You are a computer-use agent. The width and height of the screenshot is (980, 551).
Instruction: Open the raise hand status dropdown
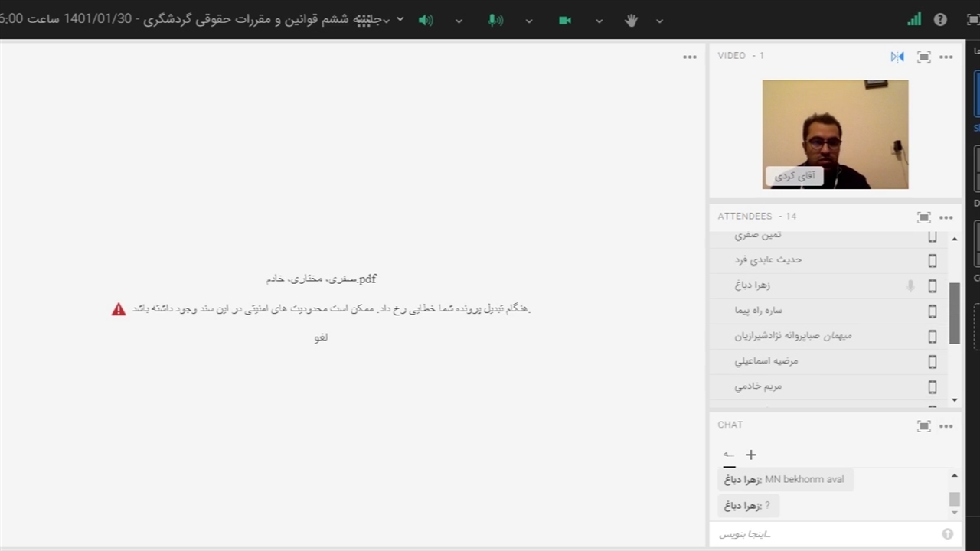click(659, 21)
